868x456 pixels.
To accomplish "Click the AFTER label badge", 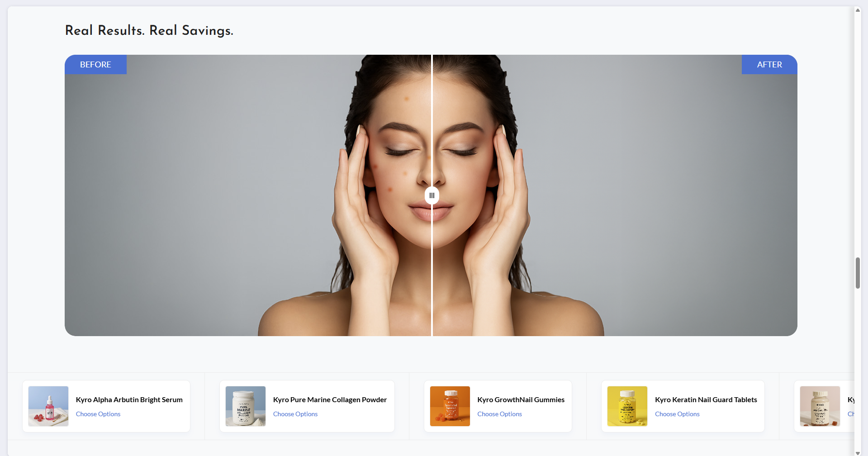I will click(769, 65).
